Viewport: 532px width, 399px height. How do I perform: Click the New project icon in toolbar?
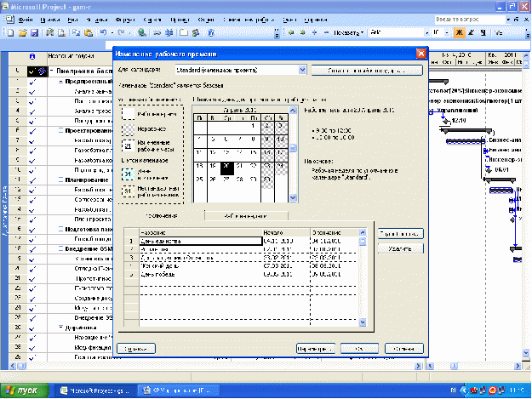coord(10,33)
